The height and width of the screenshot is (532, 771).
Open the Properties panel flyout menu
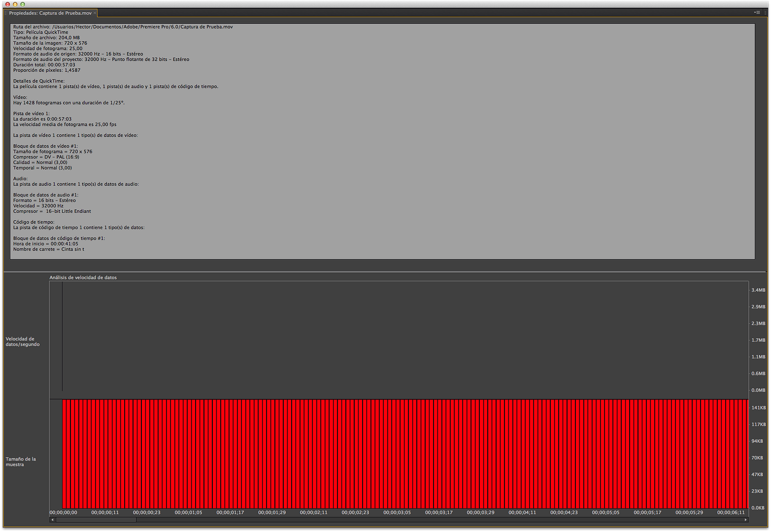point(757,13)
